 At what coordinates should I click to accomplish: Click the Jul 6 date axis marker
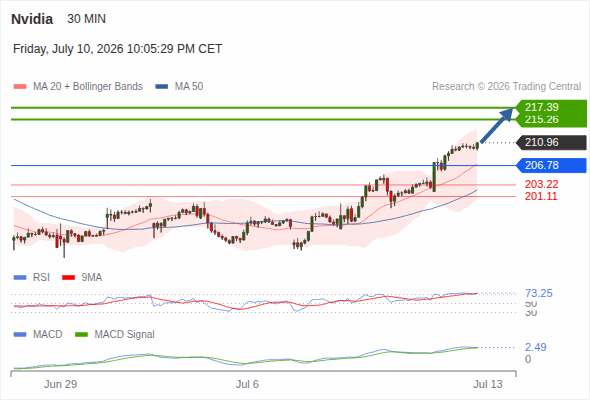point(247,384)
